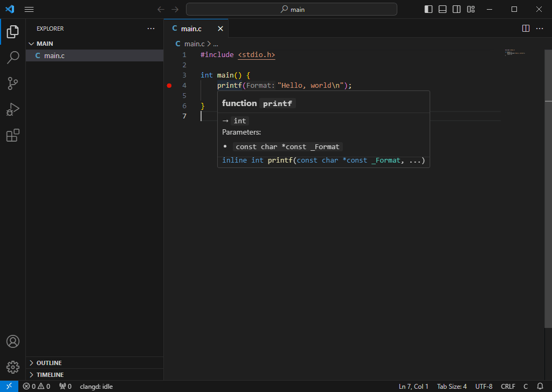
Task: Open the Explorer view in activity bar
Action: click(13, 32)
